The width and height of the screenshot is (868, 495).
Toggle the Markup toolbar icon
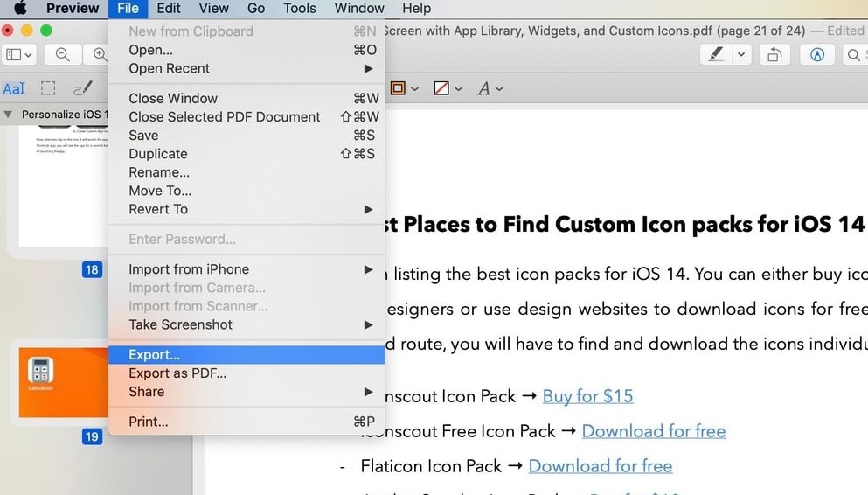(817, 55)
